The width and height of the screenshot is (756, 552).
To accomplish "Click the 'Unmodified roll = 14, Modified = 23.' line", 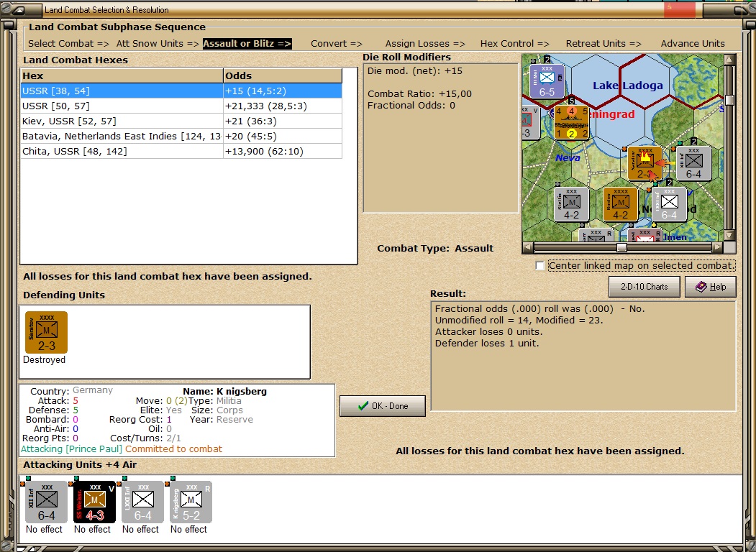I will coord(519,321).
